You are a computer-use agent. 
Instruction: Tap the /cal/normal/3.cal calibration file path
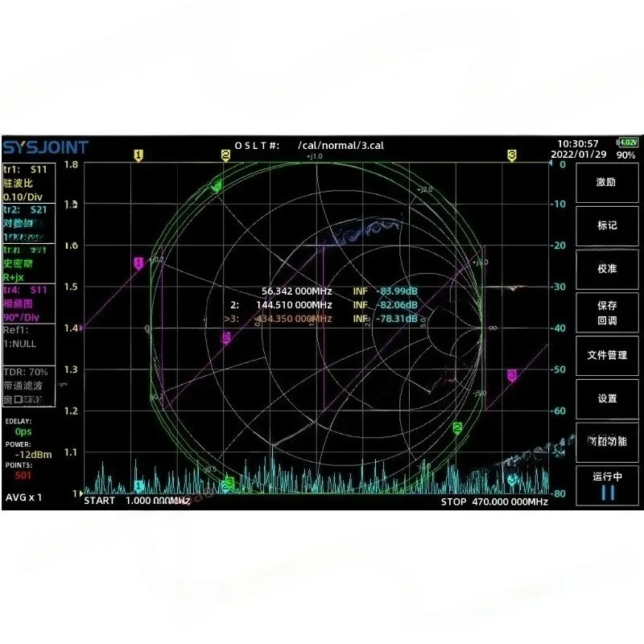[341, 146]
